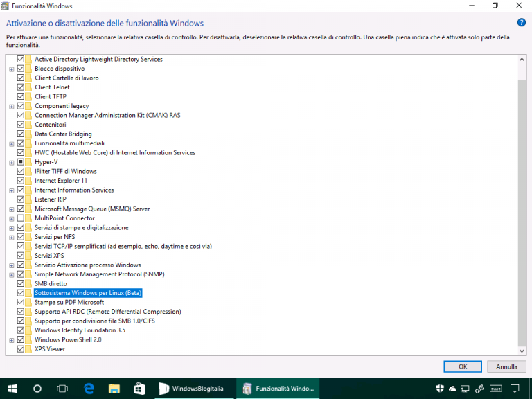Screen dimensions: 532x399
Task: Expand the Funzionalità multimediali node
Action: pos(12,144)
